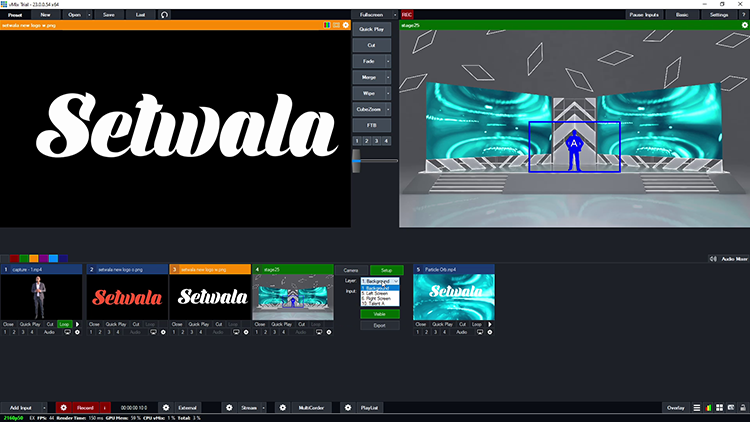Toggle Loop on the capture-1.mp4 input
Screen dimensions: 750x422
65,324
